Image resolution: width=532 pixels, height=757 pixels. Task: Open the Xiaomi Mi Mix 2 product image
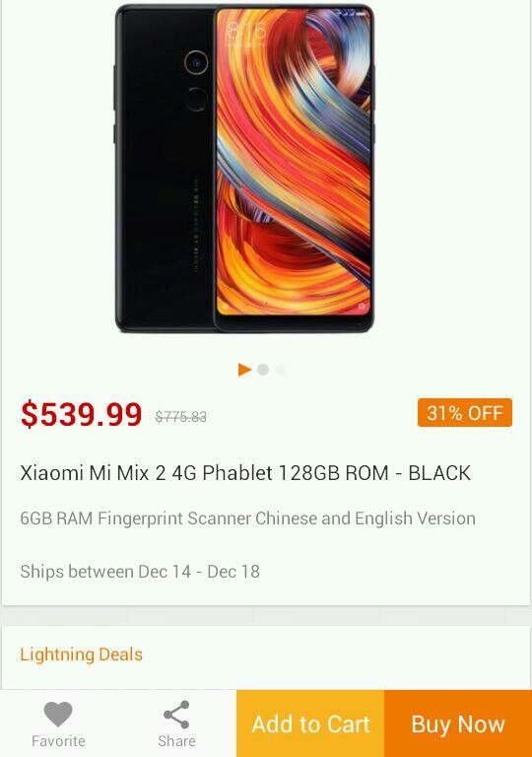coord(244,168)
